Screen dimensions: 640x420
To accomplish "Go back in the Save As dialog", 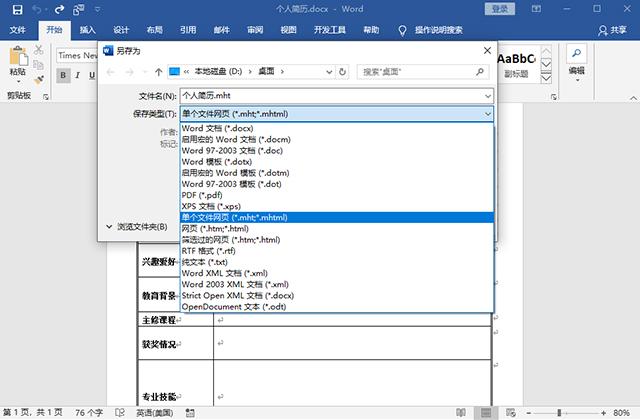I will 110,72.
